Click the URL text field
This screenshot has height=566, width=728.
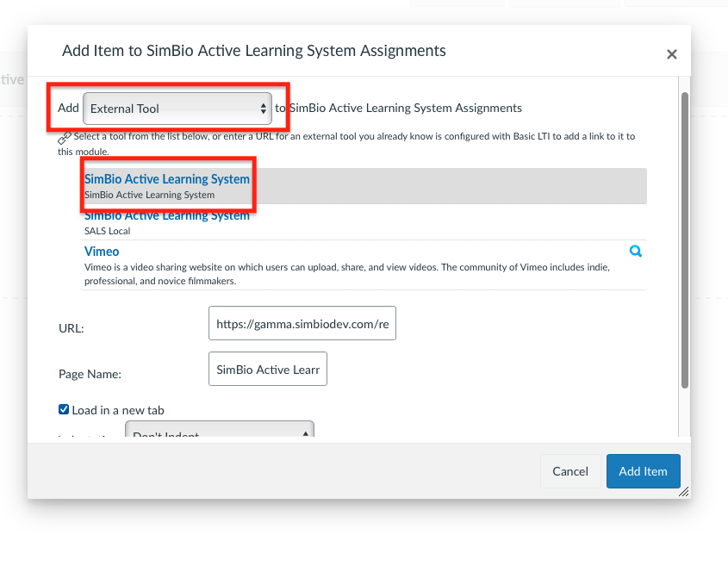coord(302,324)
